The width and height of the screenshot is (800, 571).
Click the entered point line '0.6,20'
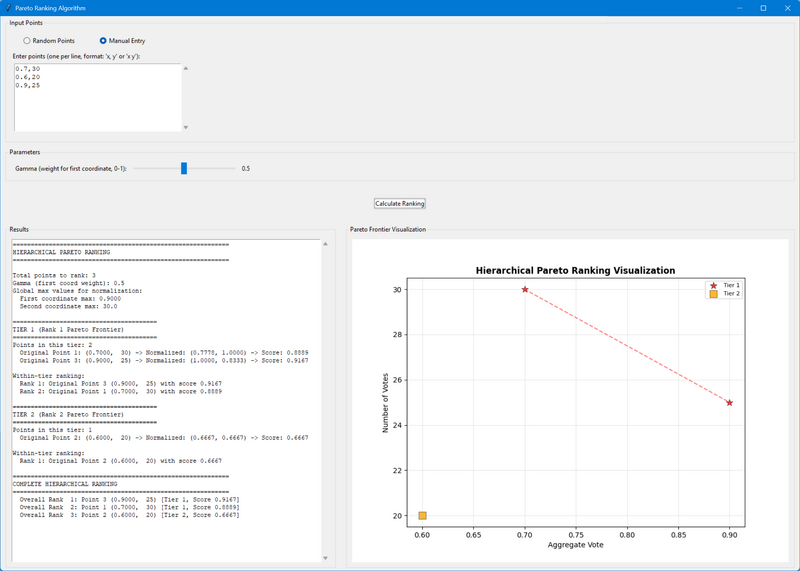click(x=28, y=77)
